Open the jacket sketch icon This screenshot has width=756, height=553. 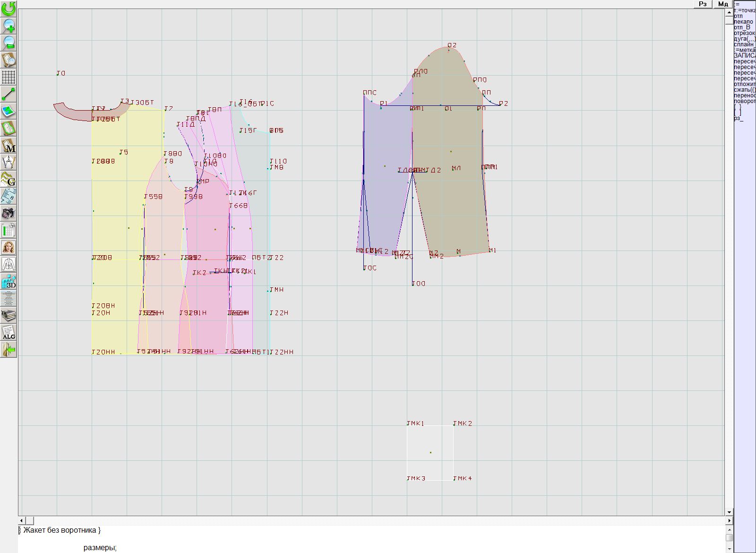tap(9, 264)
